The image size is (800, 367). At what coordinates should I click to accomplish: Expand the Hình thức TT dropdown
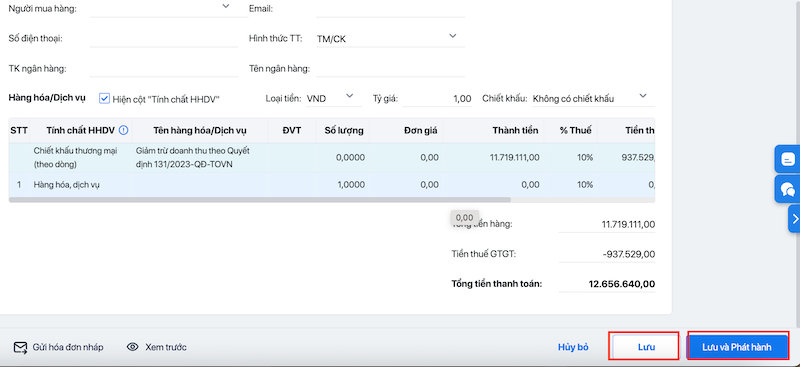[452, 36]
